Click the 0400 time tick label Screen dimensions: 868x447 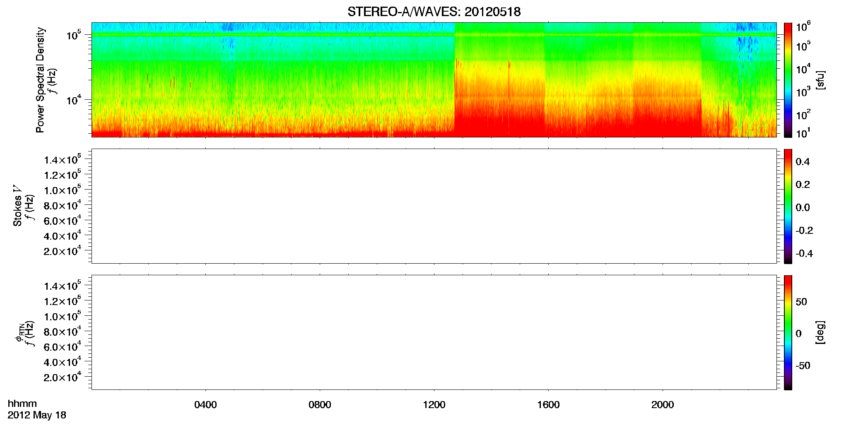[x=205, y=405]
